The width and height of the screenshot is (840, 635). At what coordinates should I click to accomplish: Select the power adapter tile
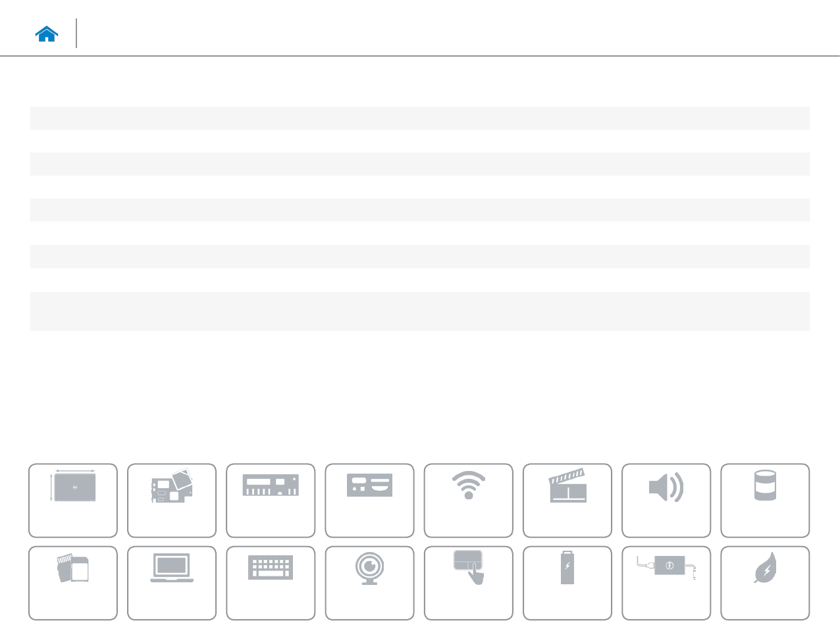pyautogui.click(x=666, y=583)
